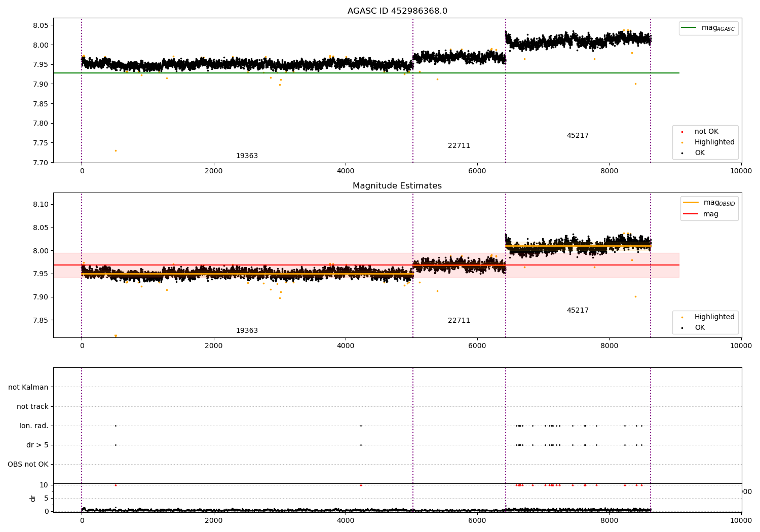This screenshot has height=532, width=760.
Task: Click the 0 x-axis tick under the bottom plot
Action: (82, 520)
